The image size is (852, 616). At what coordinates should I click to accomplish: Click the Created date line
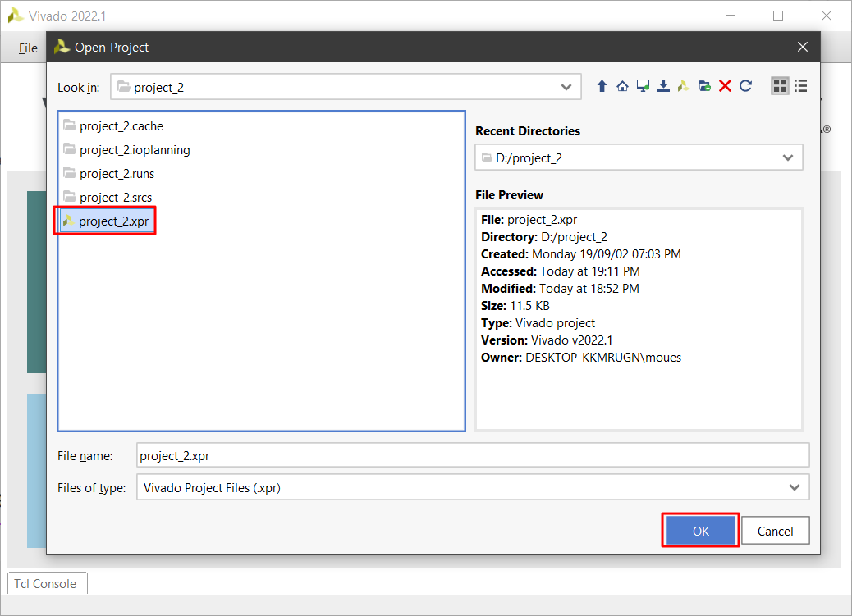[581, 254]
